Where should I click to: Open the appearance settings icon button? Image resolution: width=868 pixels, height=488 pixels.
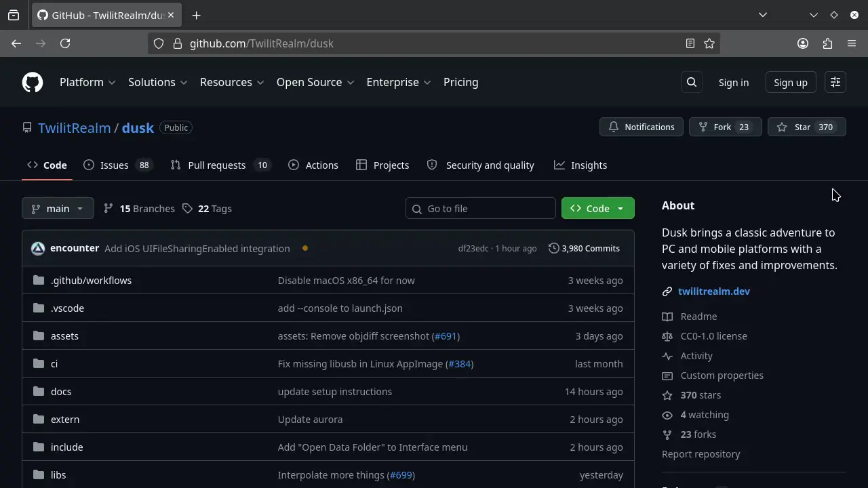[x=835, y=83]
